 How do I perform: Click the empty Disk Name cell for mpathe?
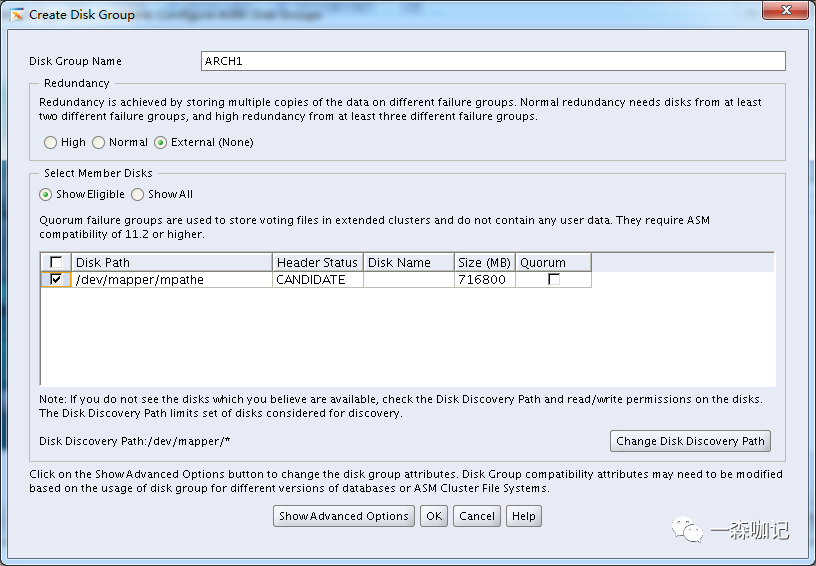[409, 279]
